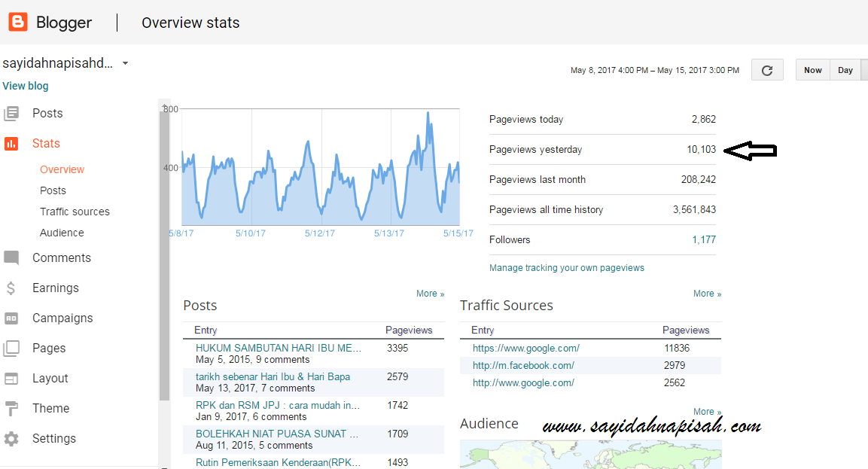This screenshot has width=868, height=469.
Task: Open https://www.google.com/ traffic source
Action: click(526, 349)
